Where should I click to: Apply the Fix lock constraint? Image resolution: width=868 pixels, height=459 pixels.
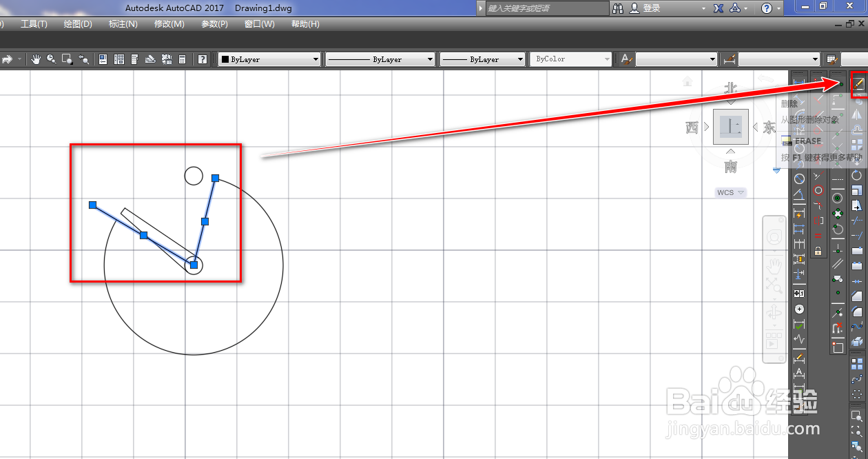click(x=818, y=251)
